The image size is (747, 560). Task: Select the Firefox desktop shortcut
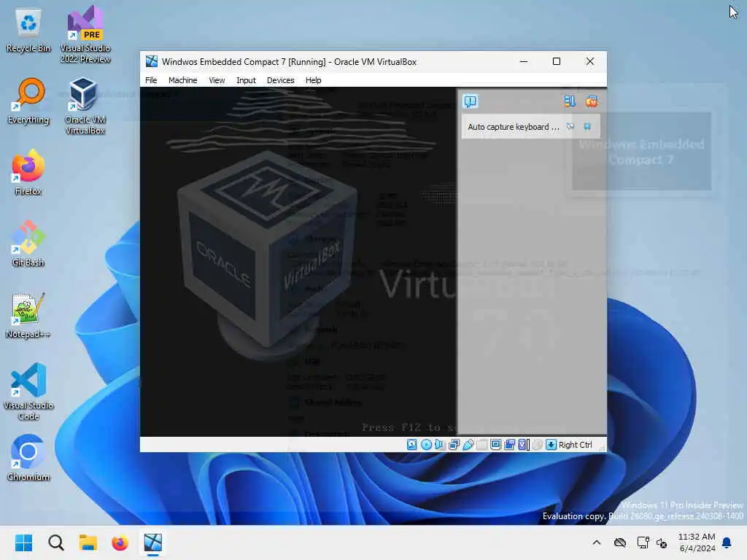(28, 172)
